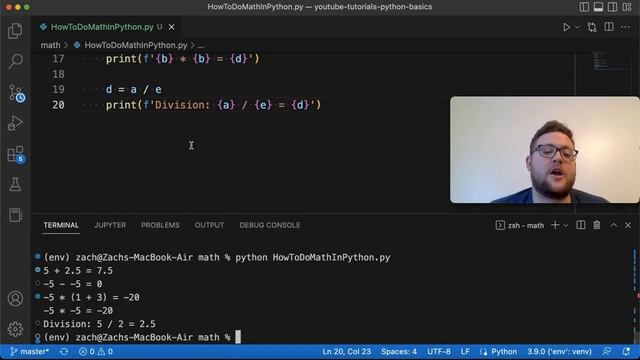Switch to the TERMINAL panel tab
This screenshot has height=360, width=640.
(x=61, y=225)
